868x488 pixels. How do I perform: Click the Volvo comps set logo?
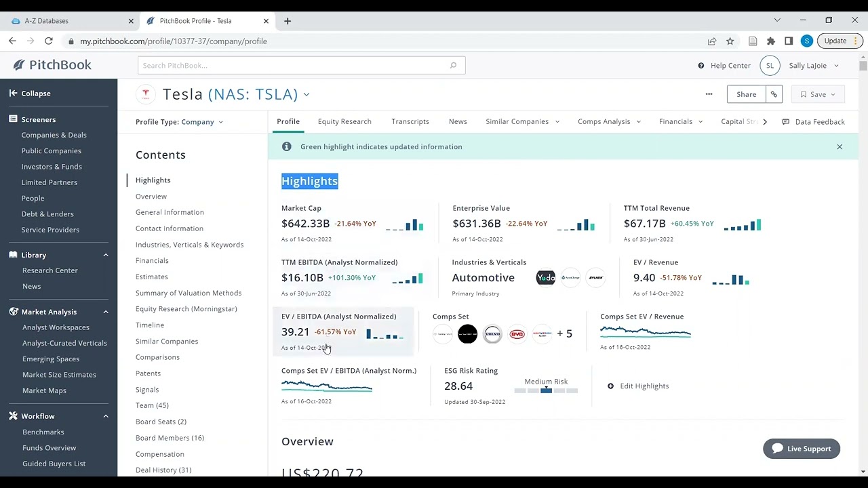tap(492, 333)
